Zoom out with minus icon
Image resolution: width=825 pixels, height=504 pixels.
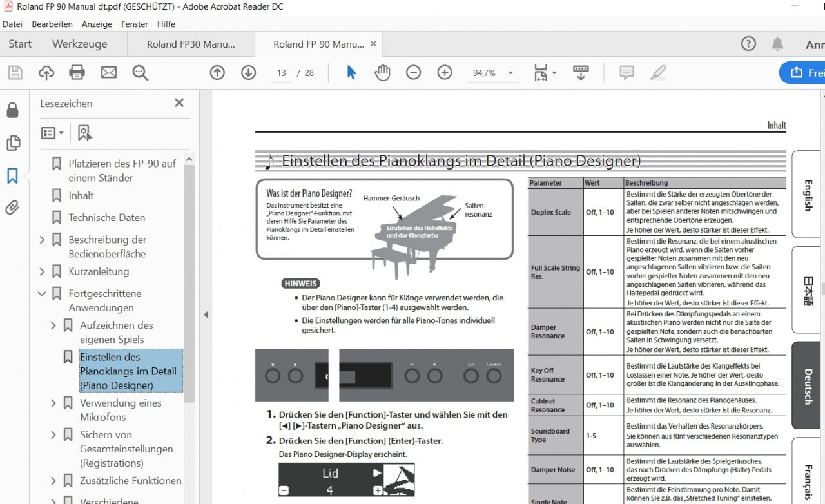(413, 73)
